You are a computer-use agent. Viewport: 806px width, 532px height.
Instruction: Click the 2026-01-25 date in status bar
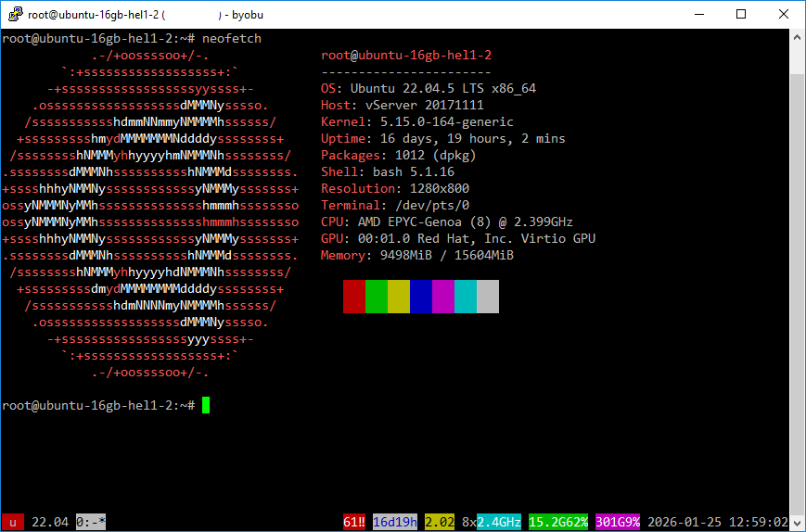tap(684, 522)
